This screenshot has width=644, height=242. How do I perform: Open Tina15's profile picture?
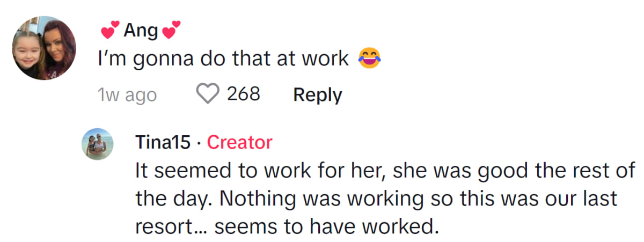pyautogui.click(x=98, y=144)
